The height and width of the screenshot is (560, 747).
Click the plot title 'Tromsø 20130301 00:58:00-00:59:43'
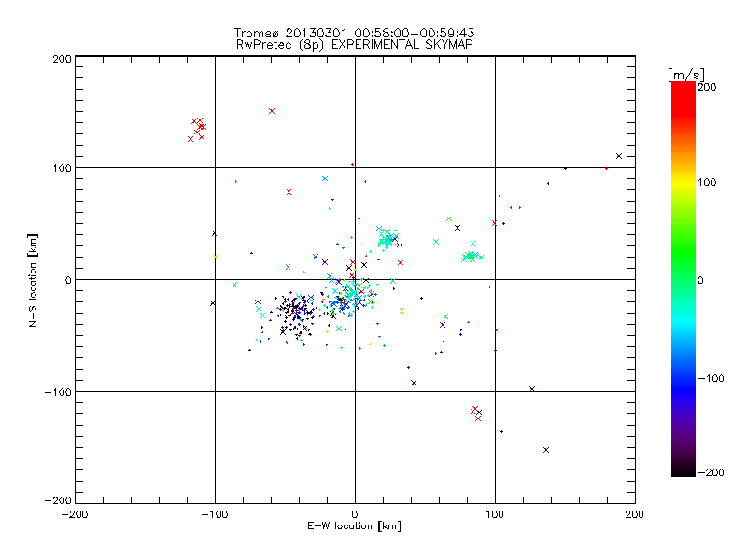pos(354,33)
